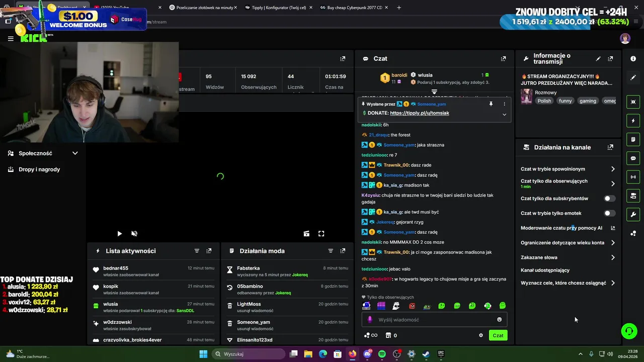Open three-dot menu of pinned message
This screenshot has height=362, width=644.
504,104
